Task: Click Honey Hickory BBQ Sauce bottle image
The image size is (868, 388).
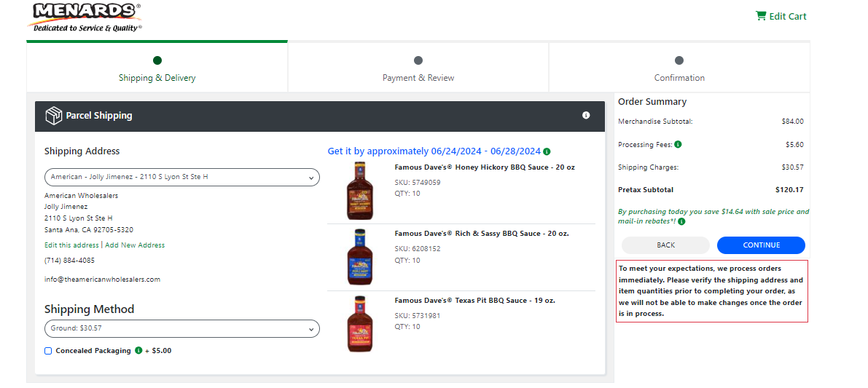Action: pyautogui.click(x=360, y=191)
